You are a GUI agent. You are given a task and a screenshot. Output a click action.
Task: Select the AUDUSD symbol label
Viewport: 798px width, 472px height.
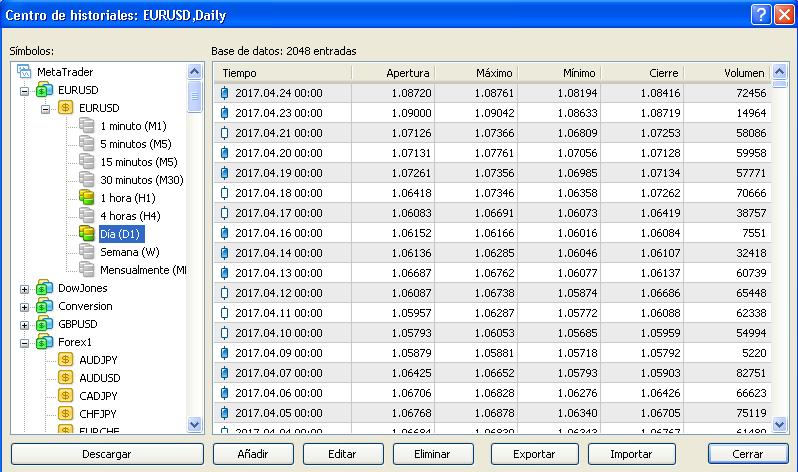[100, 378]
